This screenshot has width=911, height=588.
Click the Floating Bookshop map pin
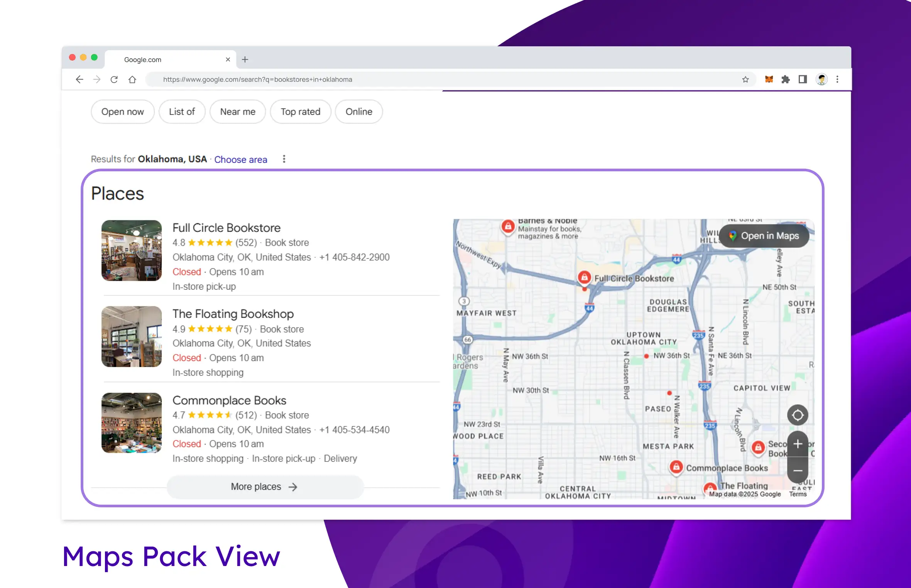coord(710,488)
